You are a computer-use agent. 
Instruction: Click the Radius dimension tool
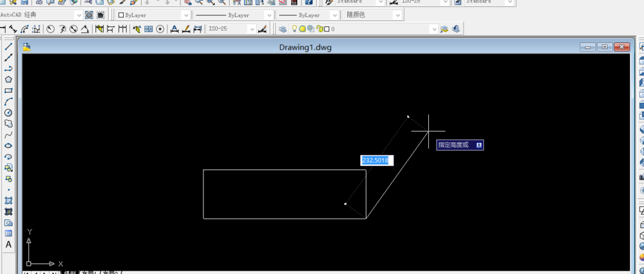(x=50, y=29)
